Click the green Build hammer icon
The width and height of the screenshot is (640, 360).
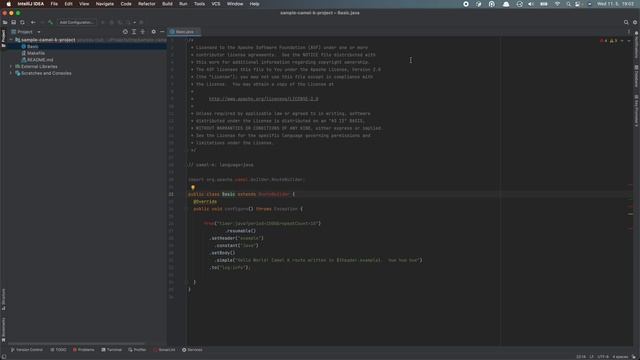click(50, 22)
